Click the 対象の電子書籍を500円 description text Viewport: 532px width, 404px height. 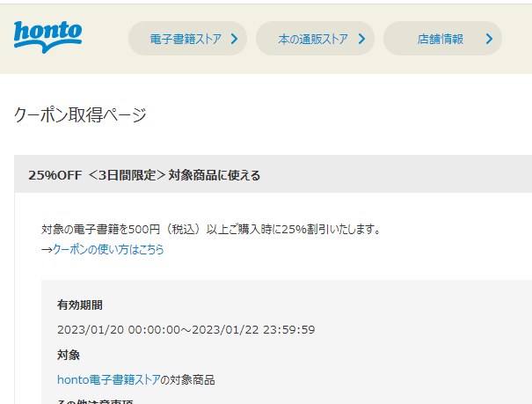[x=211, y=229]
